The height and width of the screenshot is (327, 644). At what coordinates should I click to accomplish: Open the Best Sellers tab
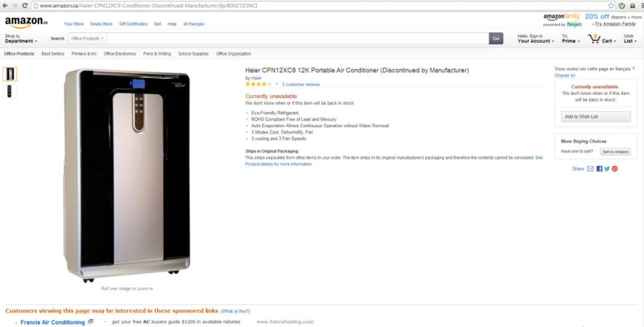[x=52, y=54]
